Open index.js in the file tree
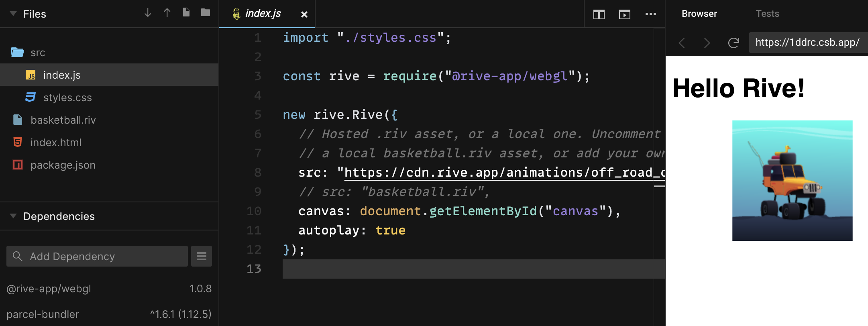Image resolution: width=868 pixels, height=326 pixels. pos(109,75)
